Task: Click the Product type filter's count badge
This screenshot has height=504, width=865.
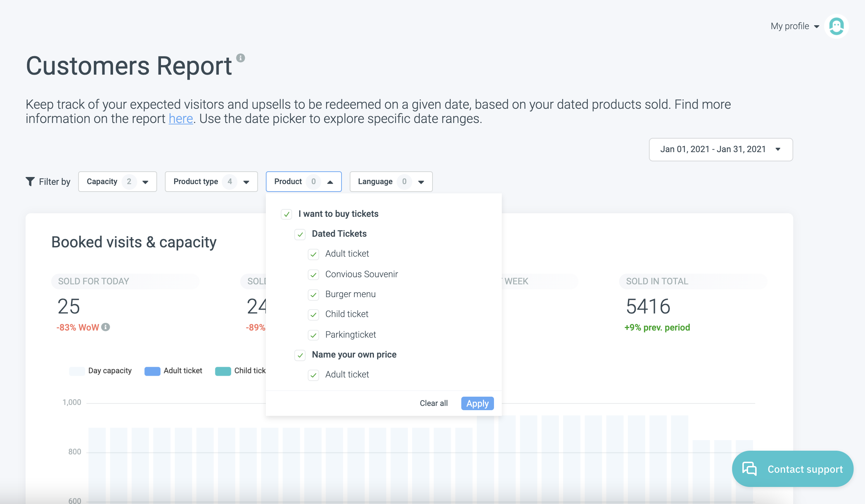Action: coord(230,182)
